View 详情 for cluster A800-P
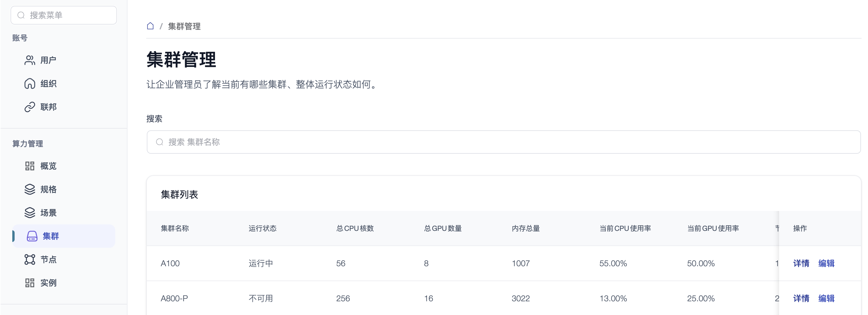Image resolution: width=868 pixels, height=315 pixels. click(x=801, y=298)
